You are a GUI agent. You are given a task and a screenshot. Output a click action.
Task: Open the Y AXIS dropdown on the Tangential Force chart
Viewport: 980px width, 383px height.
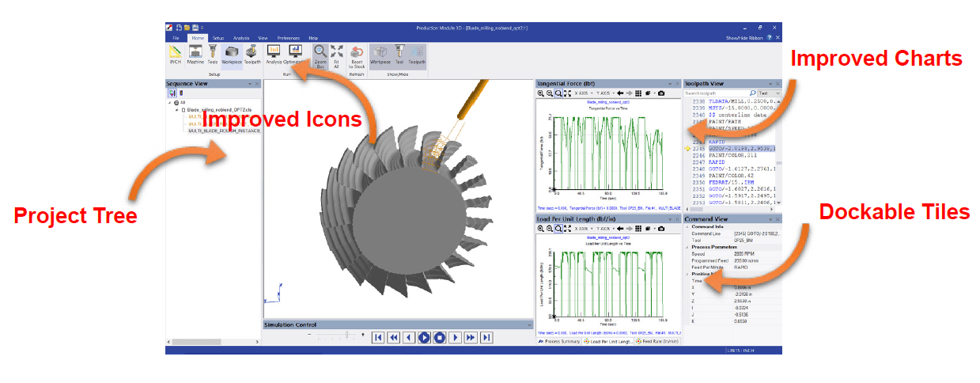click(x=605, y=93)
